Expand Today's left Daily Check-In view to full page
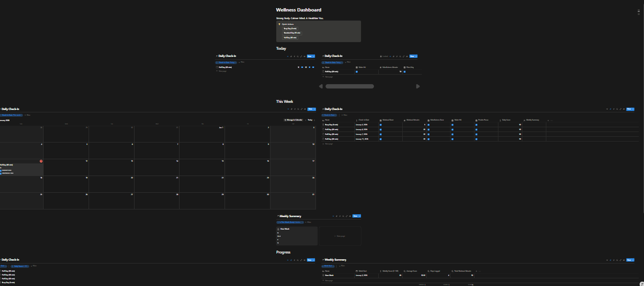Image resolution: width=644 pixels, height=286 pixels. point(301,56)
